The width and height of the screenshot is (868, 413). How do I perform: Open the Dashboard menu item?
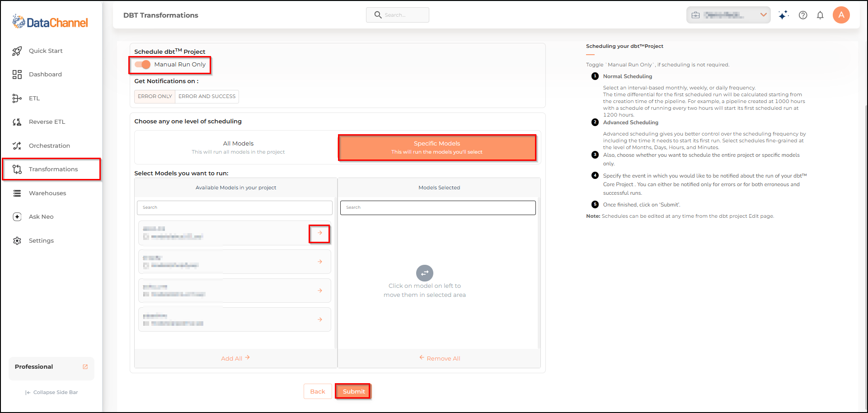(x=45, y=75)
